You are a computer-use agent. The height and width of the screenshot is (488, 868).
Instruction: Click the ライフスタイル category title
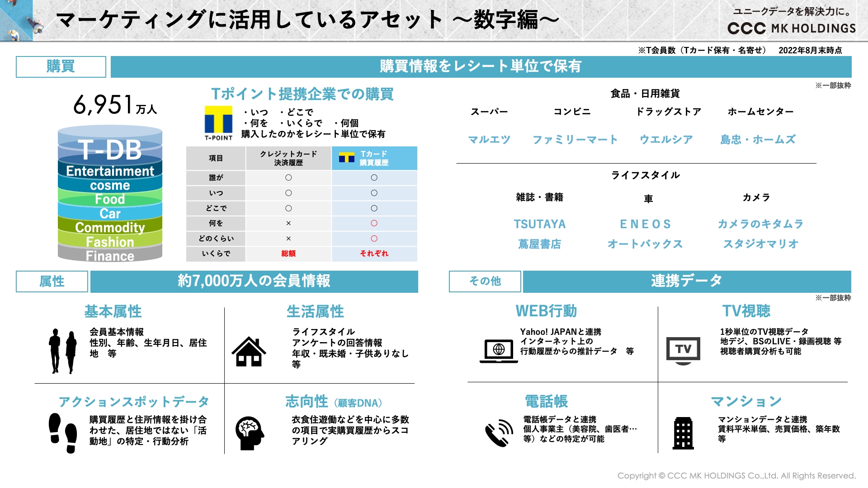(x=645, y=175)
